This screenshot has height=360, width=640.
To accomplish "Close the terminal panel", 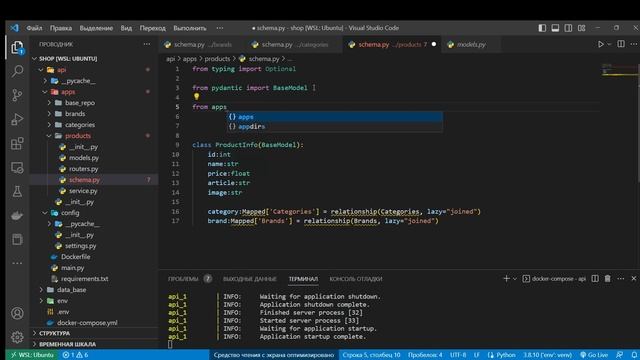I will [x=633, y=278].
